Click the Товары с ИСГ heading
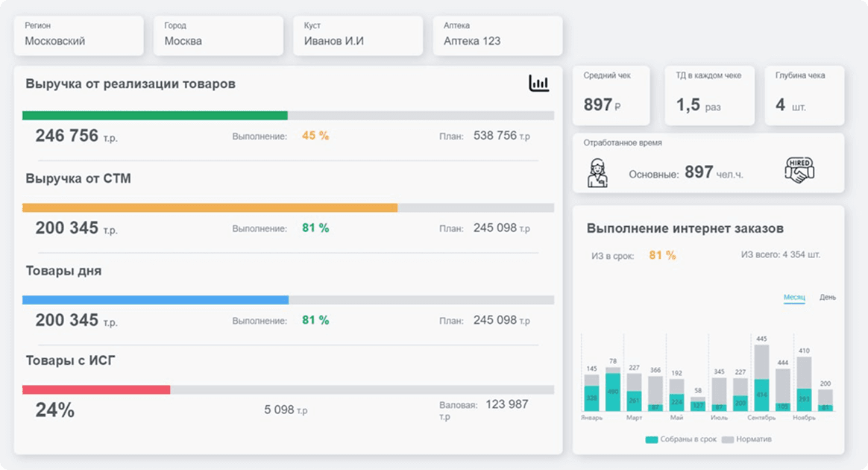 tap(70, 360)
